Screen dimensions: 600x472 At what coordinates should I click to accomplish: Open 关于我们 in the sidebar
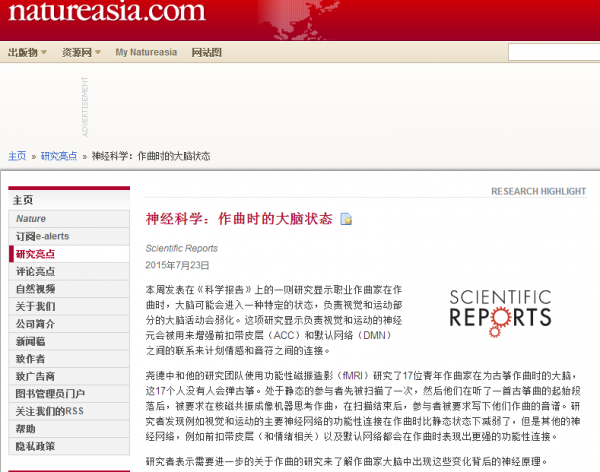69,306
